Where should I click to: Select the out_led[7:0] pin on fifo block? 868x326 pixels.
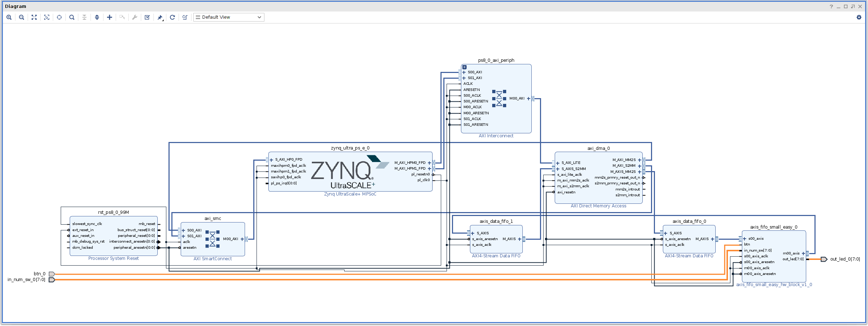click(x=793, y=259)
